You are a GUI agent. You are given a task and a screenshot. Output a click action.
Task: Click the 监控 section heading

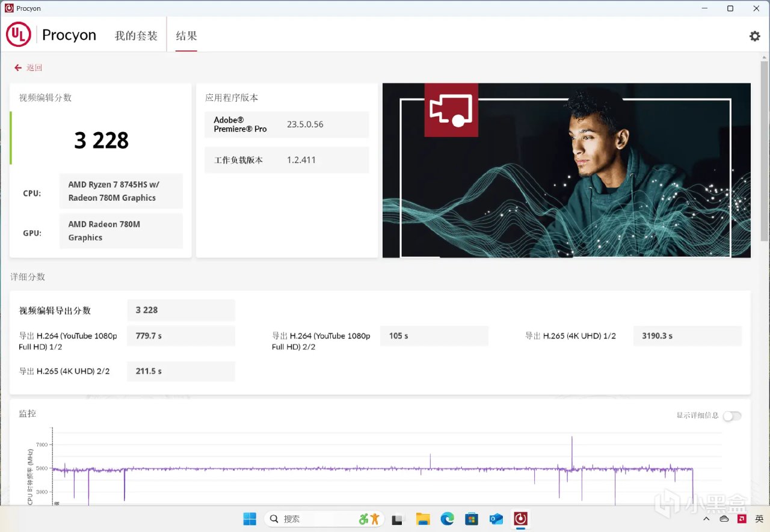[x=28, y=414]
